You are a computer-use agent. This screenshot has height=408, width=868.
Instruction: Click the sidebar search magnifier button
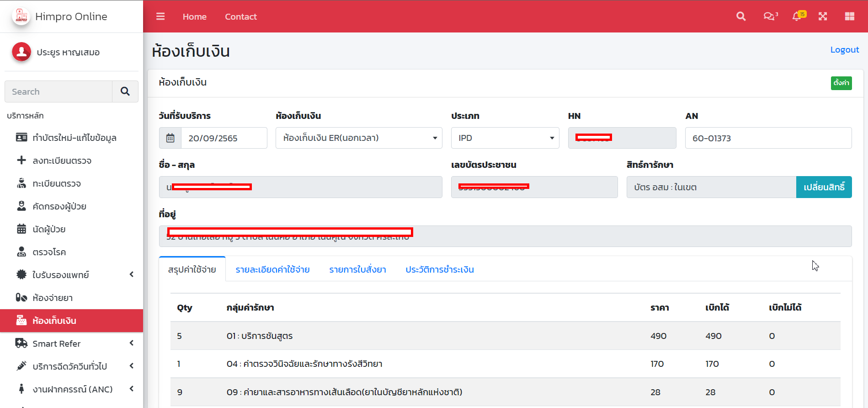click(x=125, y=91)
